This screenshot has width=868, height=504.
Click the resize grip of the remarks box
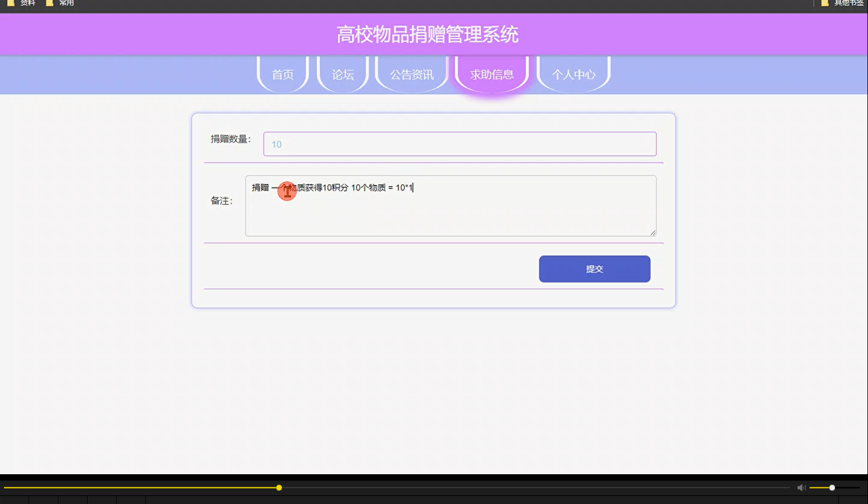click(x=652, y=232)
